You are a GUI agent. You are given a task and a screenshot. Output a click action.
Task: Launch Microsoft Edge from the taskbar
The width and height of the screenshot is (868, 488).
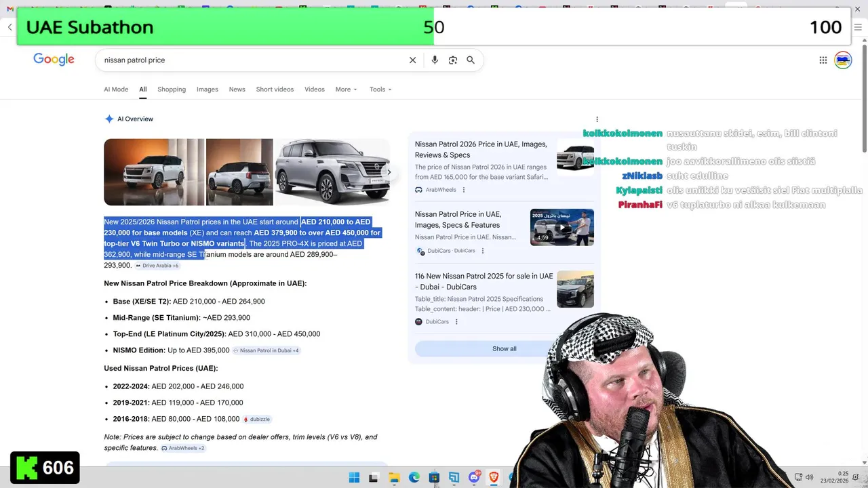414,478
